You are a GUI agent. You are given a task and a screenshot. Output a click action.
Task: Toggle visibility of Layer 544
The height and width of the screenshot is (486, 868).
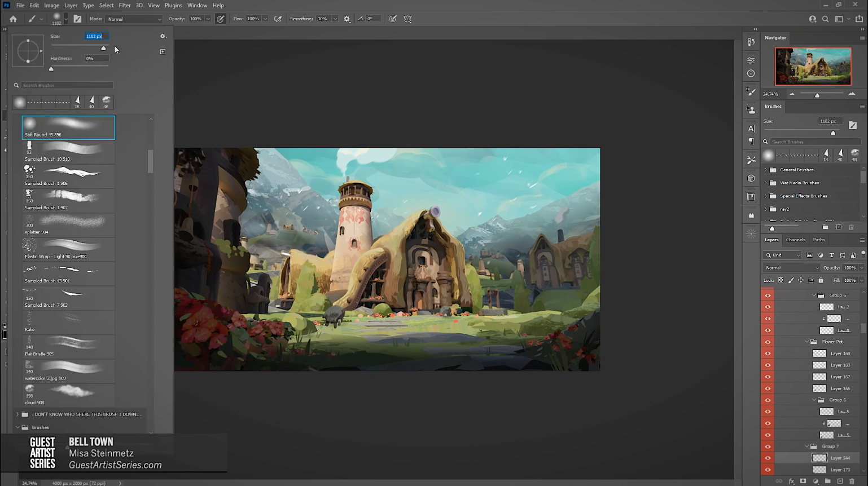(x=768, y=458)
